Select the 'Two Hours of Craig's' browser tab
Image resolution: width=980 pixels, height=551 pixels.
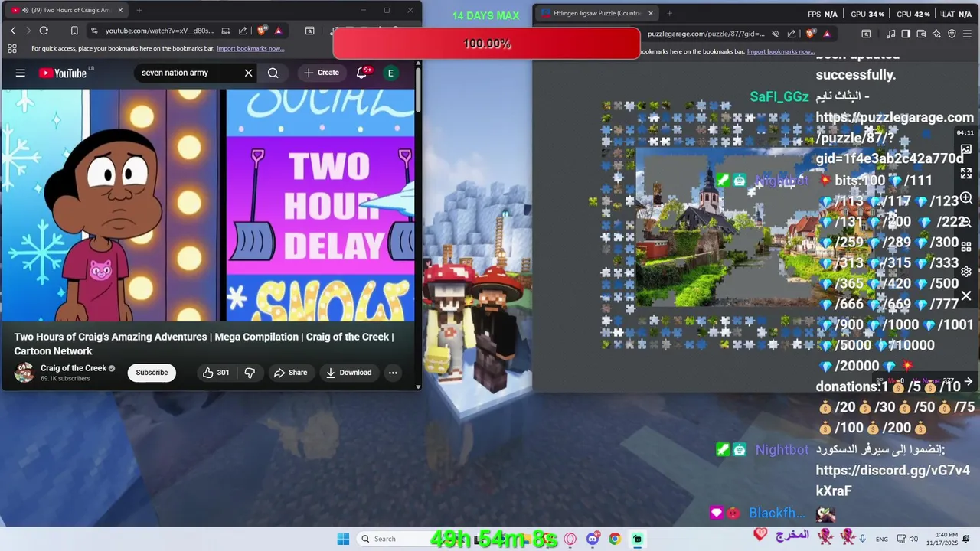[66, 10]
